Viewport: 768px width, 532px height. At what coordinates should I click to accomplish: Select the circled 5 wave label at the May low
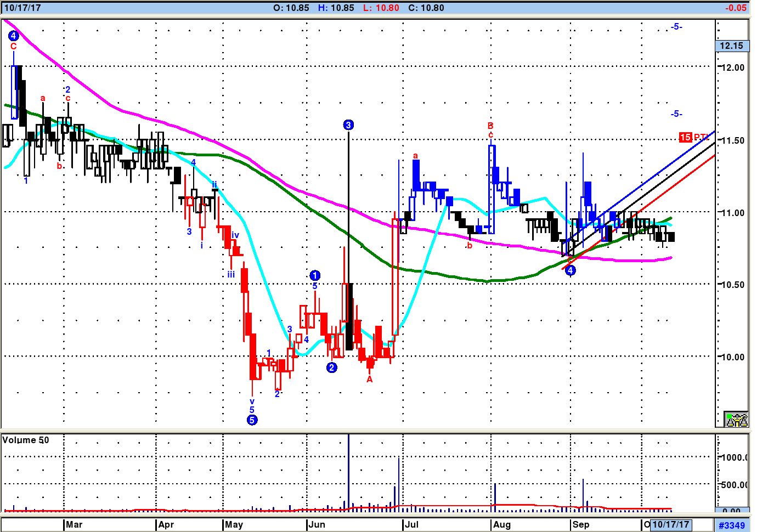pos(252,420)
